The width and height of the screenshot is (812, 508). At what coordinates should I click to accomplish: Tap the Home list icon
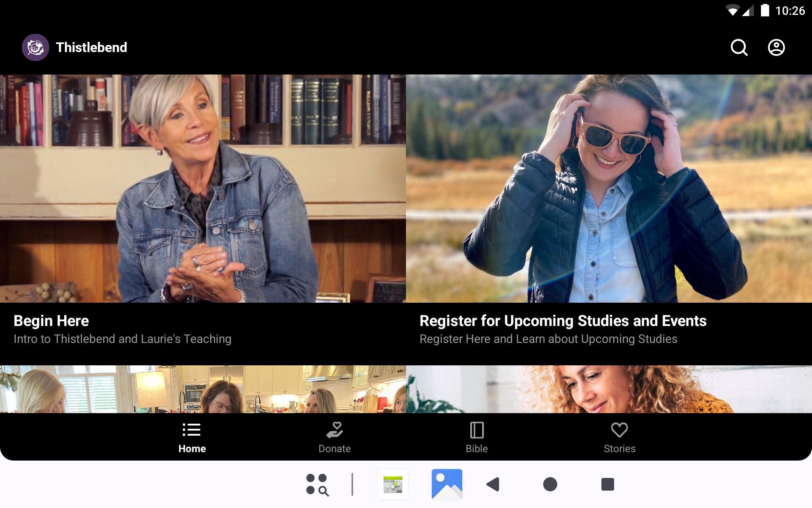pos(192,430)
